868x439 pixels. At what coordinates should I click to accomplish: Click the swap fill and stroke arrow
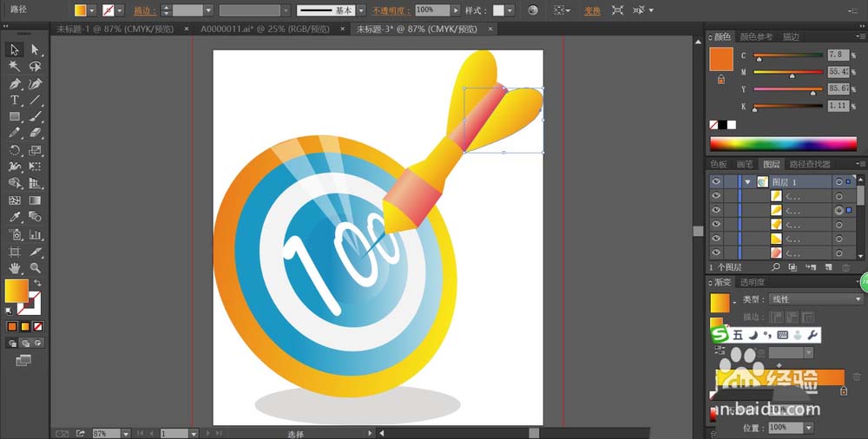click(x=37, y=283)
